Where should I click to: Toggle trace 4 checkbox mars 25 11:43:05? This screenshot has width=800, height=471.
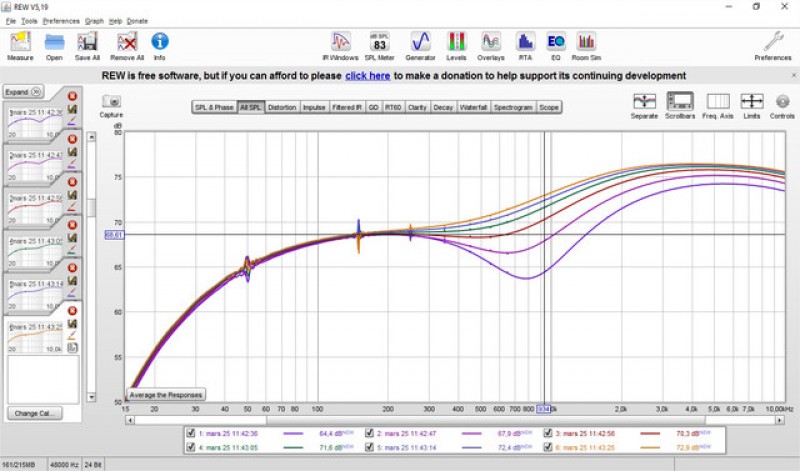tap(192, 449)
